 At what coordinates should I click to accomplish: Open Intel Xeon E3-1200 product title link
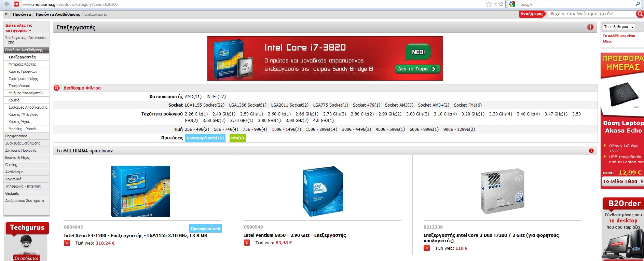(135, 235)
